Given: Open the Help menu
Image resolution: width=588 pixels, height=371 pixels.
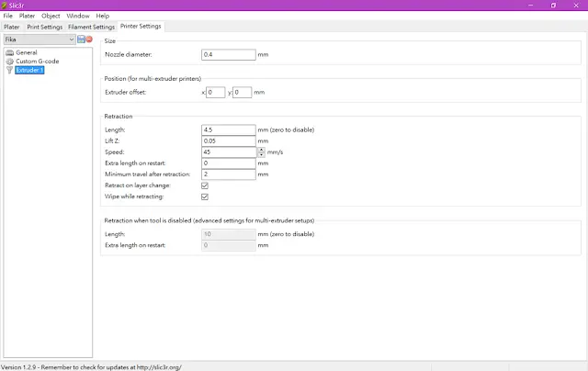Looking at the screenshot, I should pyautogui.click(x=102, y=16).
